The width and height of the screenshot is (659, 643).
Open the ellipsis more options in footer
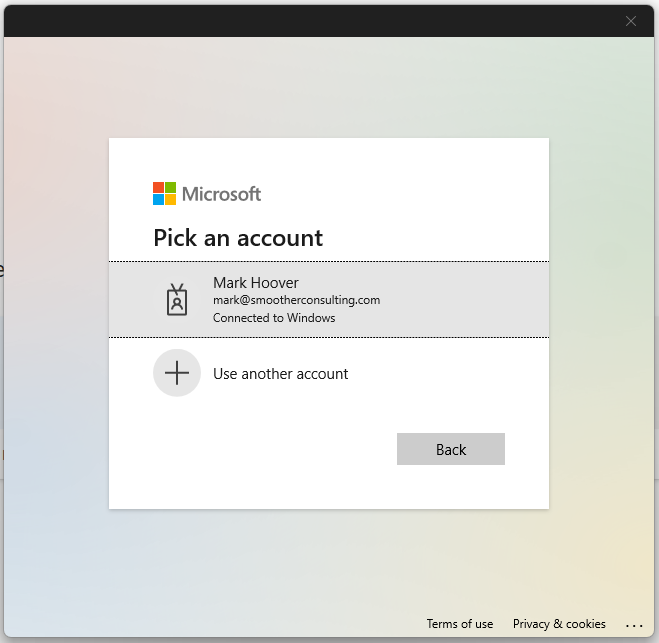coord(634,626)
